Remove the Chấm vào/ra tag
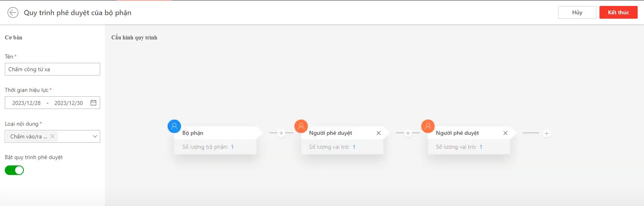The height and width of the screenshot is (206, 644). [52, 136]
